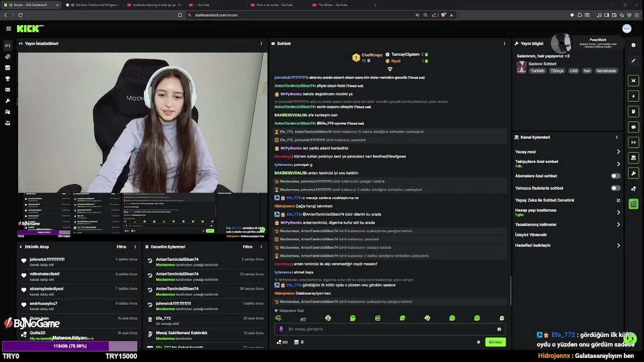Click the wrench icon in right toolbar
The image size is (644, 362).
pos(633,173)
